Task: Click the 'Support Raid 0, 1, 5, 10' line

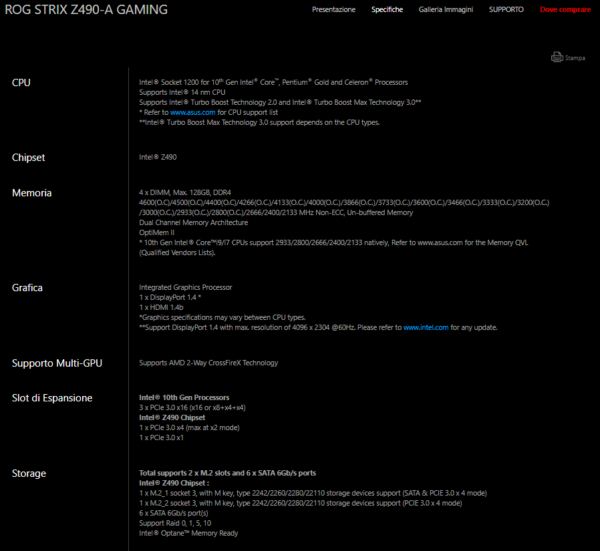Action: [x=175, y=523]
